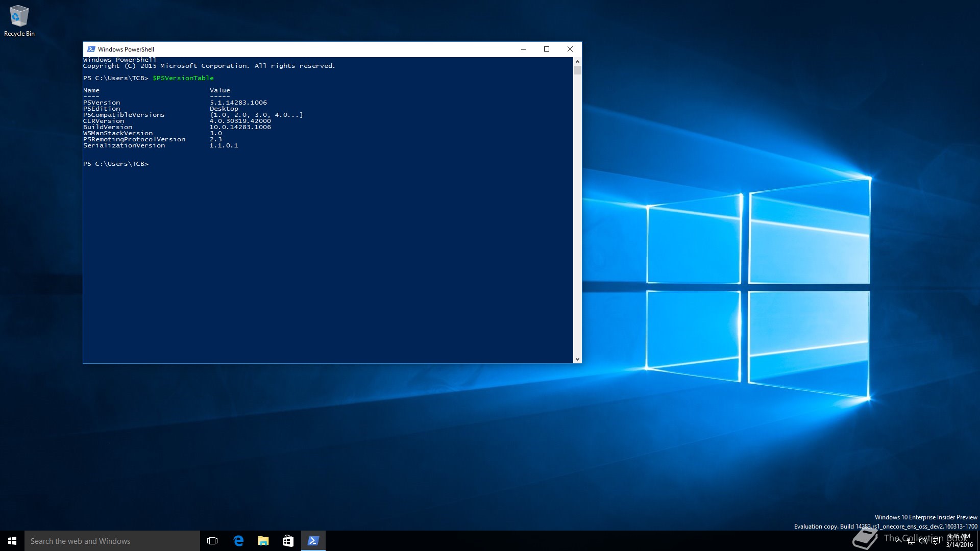The width and height of the screenshot is (980, 551).
Task: Click the SerializationVersion row name
Action: click(x=124, y=145)
